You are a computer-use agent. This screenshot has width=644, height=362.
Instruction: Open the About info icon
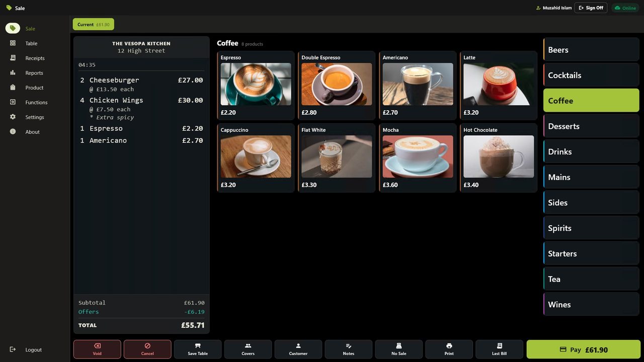(13, 132)
